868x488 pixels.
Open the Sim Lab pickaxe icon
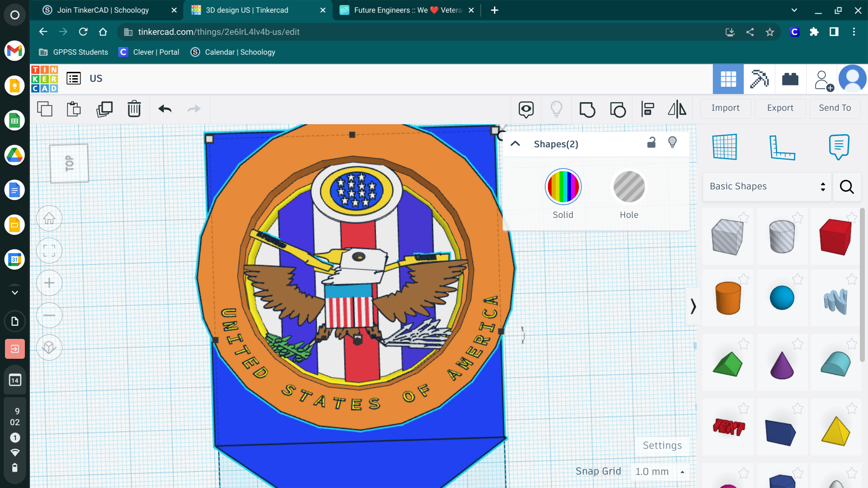tap(759, 79)
